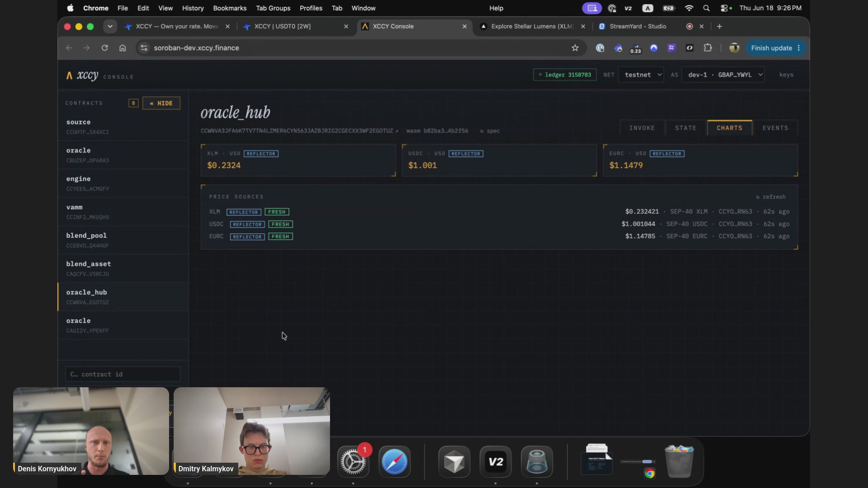
Task: Select the vamm contract
Action: tap(123, 212)
